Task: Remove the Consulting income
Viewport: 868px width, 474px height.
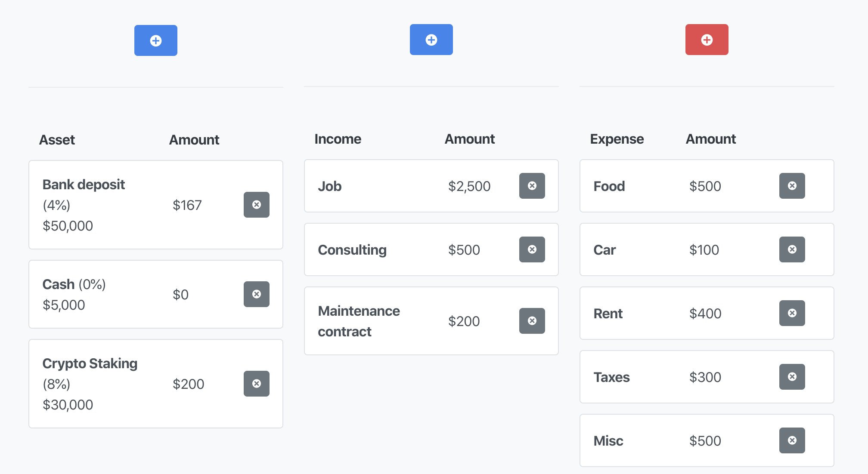Action: (532, 249)
